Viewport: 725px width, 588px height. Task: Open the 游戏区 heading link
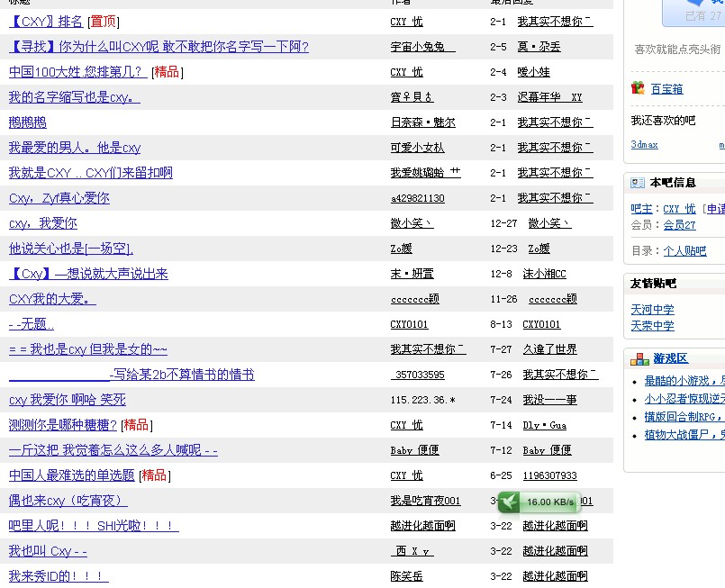(670, 358)
